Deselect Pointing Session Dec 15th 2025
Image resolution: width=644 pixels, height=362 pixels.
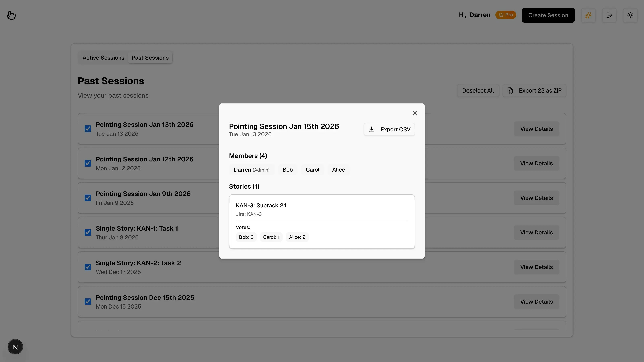88,301
